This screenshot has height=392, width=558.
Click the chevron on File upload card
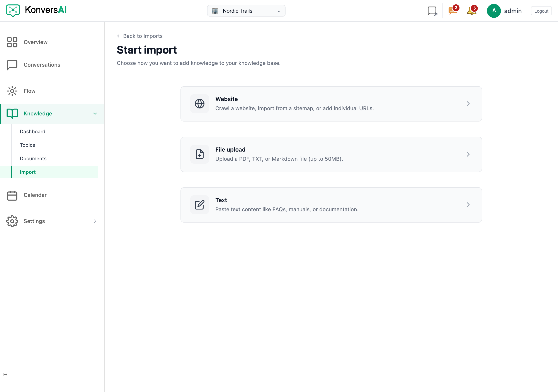pyautogui.click(x=468, y=154)
